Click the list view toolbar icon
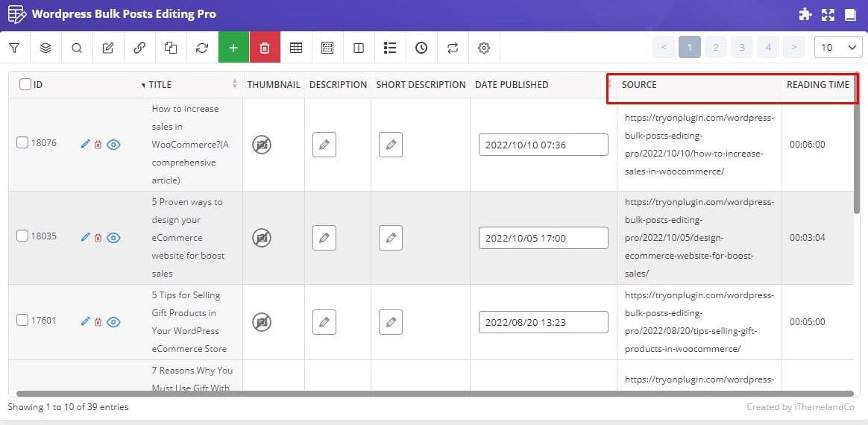The width and height of the screenshot is (868, 425). coord(390,48)
